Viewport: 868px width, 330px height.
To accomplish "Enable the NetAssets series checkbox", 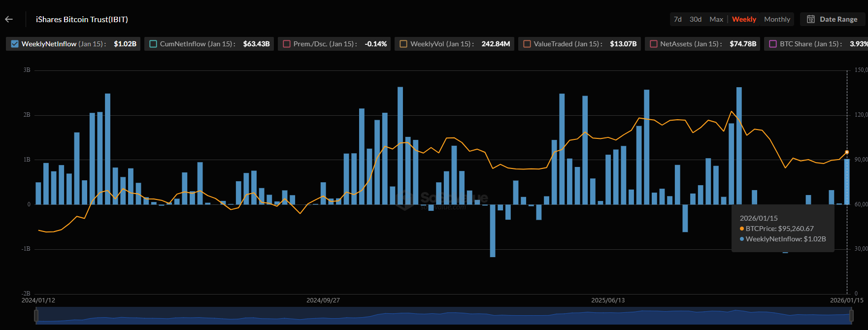I will click(654, 44).
